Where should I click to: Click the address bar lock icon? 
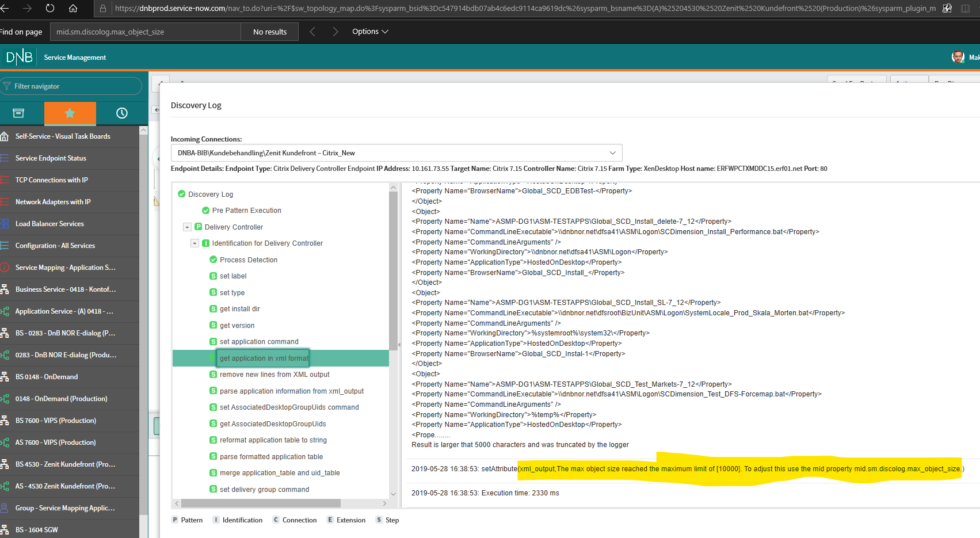coord(103,9)
